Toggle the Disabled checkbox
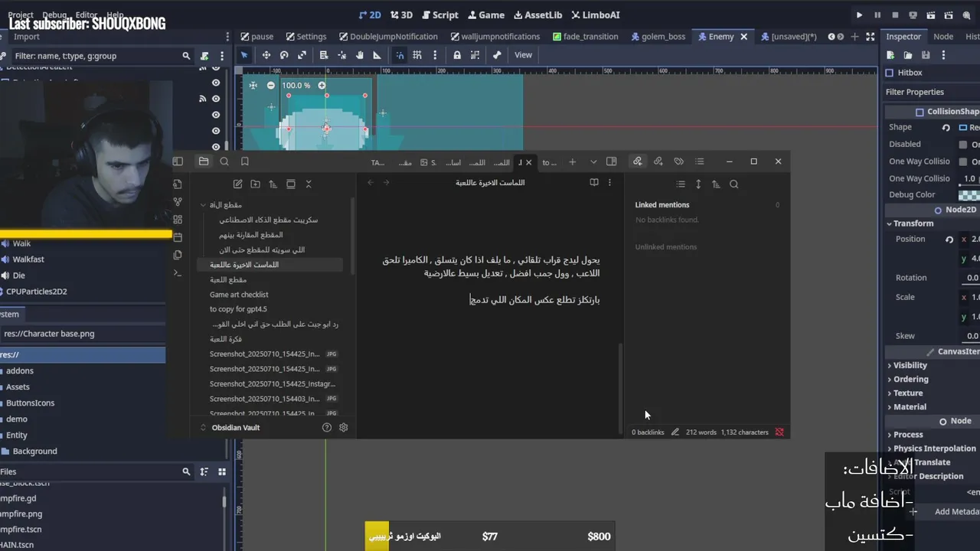The height and width of the screenshot is (551, 980). pyautogui.click(x=963, y=145)
